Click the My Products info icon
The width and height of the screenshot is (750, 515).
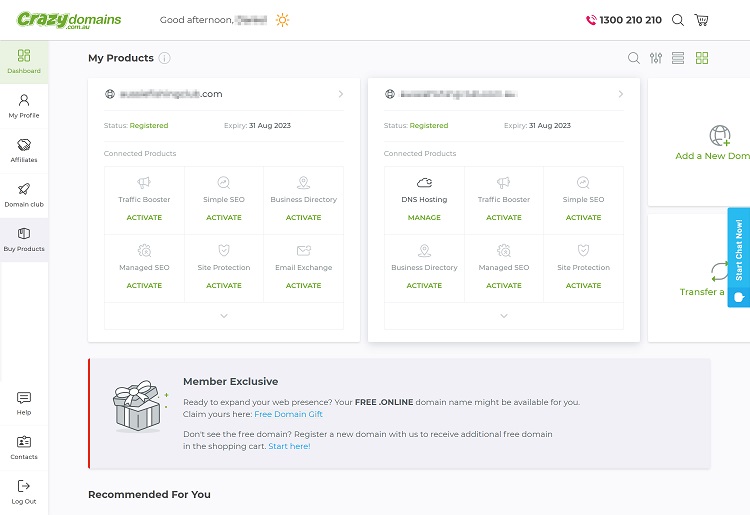(164, 58)
